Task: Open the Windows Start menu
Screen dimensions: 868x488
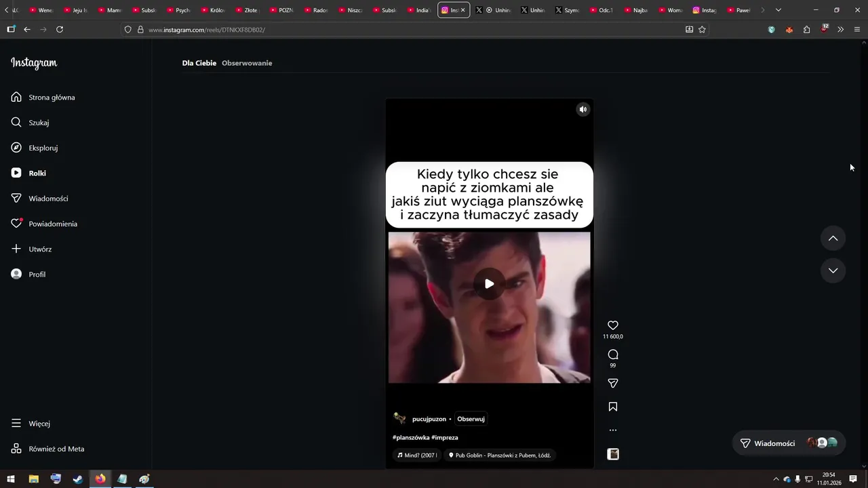Action: point(11,479)
